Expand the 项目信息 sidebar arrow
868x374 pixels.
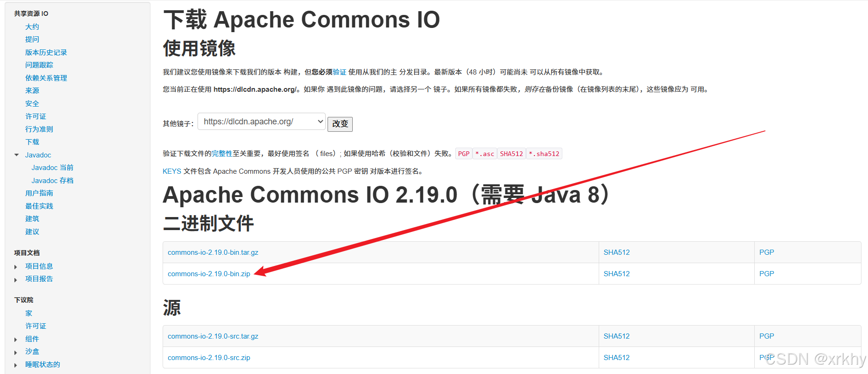coord(16,267)
